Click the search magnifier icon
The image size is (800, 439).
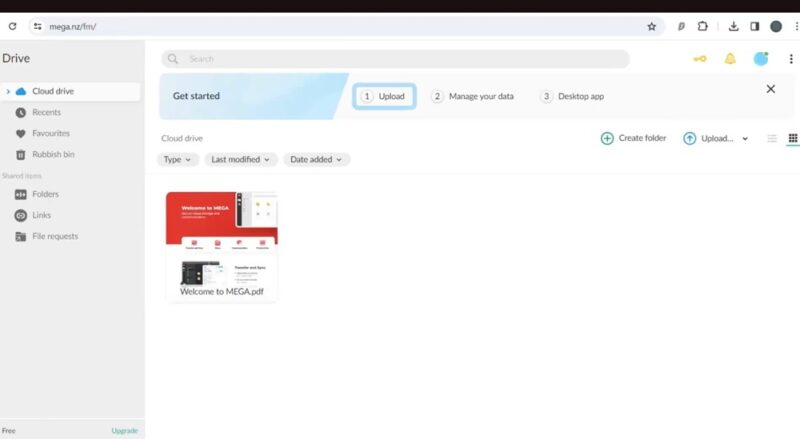172,59
